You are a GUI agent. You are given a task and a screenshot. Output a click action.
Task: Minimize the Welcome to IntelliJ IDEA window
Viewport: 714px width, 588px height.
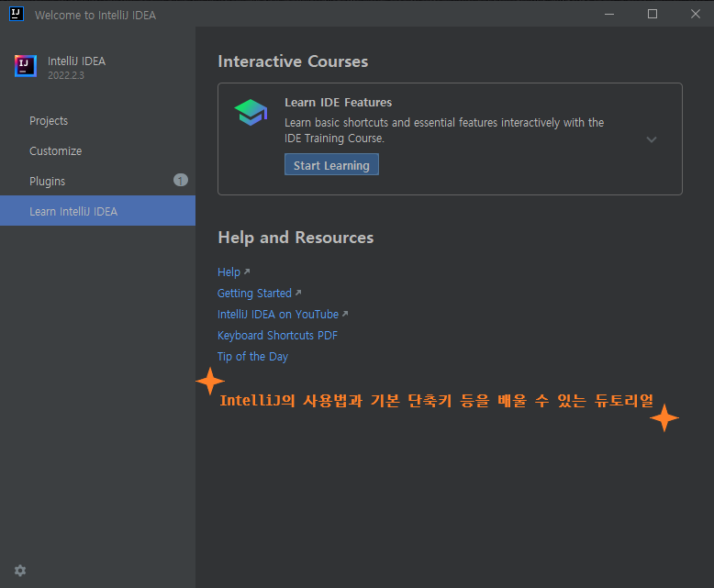609,14
